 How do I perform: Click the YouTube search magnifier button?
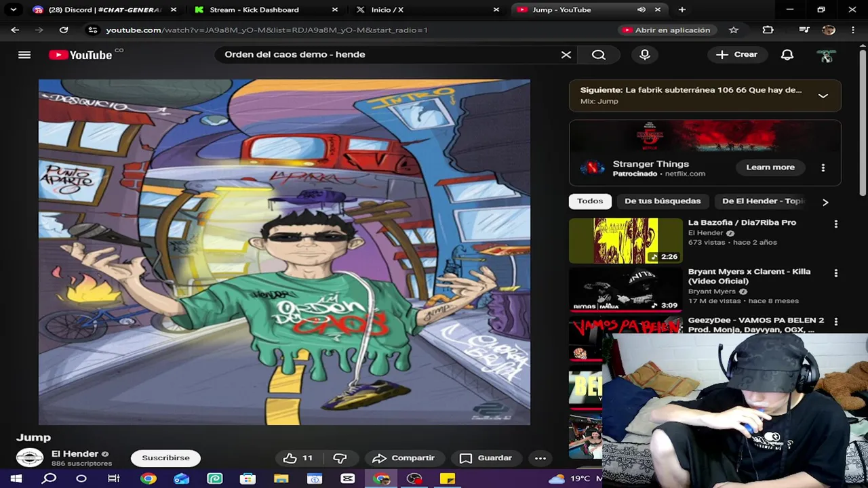pyautogui.click(x=599, y=55)
